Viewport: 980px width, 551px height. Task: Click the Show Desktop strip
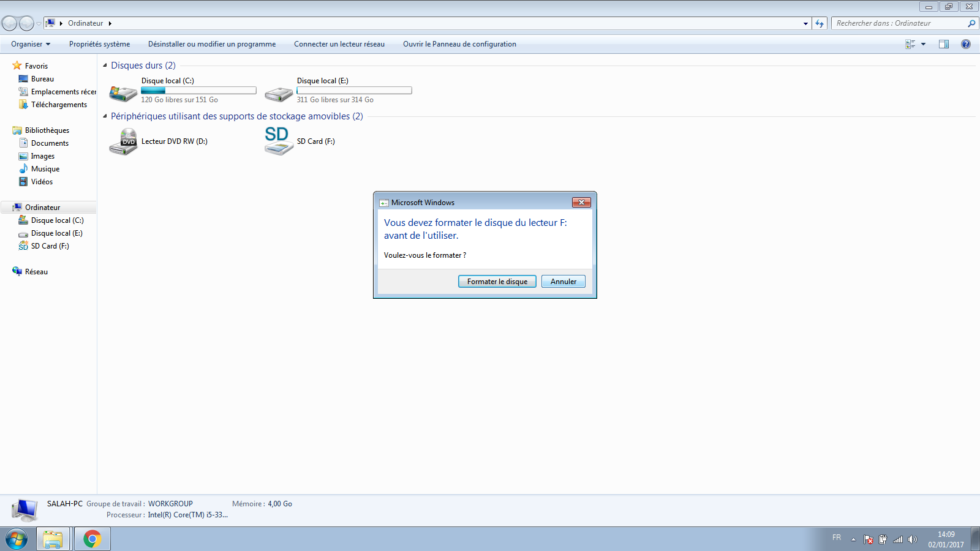point(976,539)
